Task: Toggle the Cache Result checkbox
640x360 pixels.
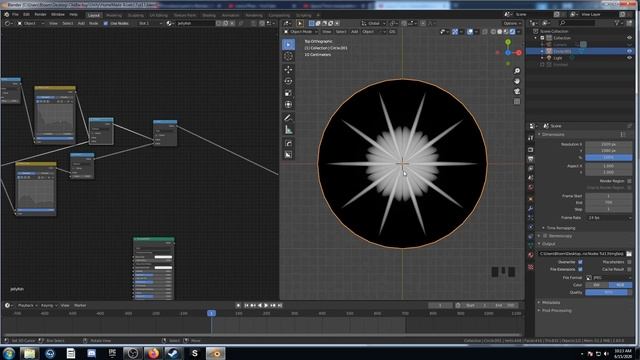Action: pos(629,269)
